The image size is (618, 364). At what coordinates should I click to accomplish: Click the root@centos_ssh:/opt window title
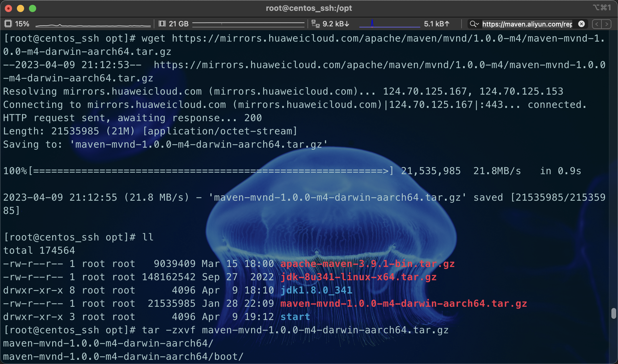point(309,8)
